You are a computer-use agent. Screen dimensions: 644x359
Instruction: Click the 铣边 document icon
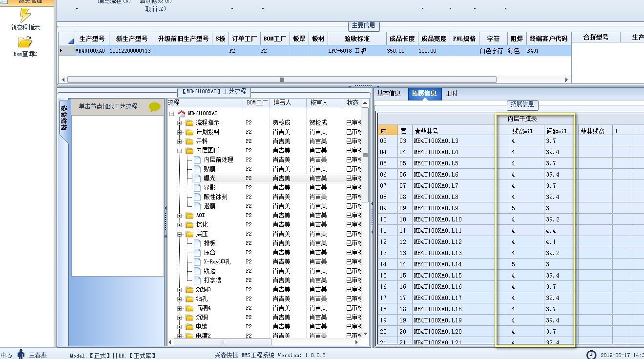pyautogui.click(x=197, y=271)
